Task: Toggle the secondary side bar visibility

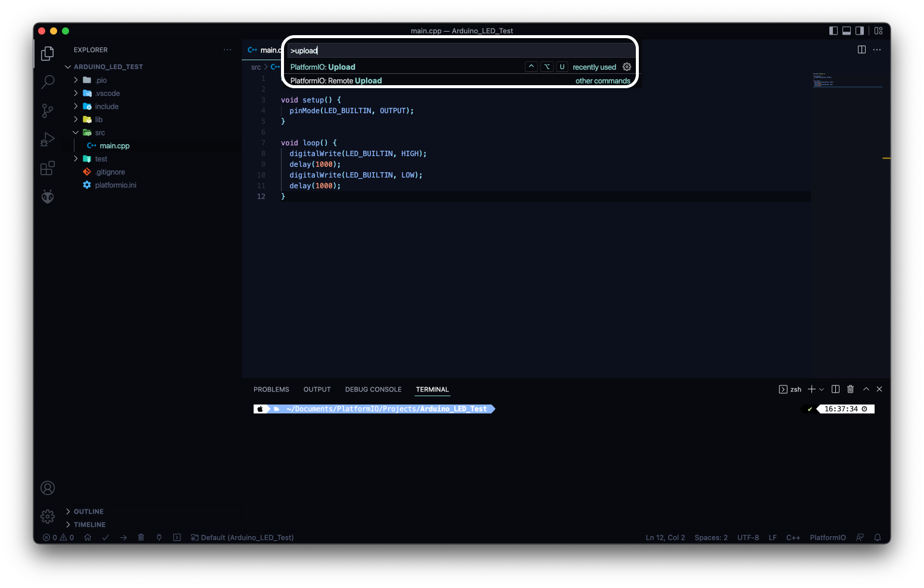Action: coord(860,31)
